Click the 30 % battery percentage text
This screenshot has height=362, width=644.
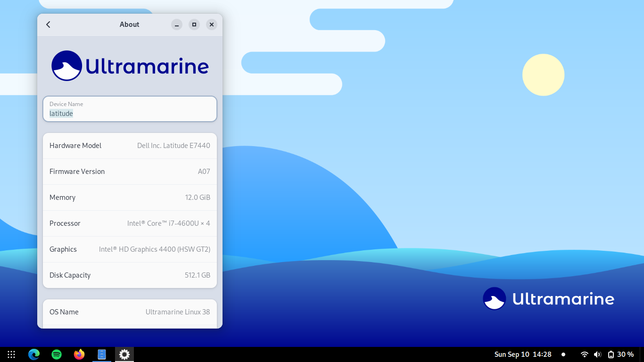(x=626, y=354)
